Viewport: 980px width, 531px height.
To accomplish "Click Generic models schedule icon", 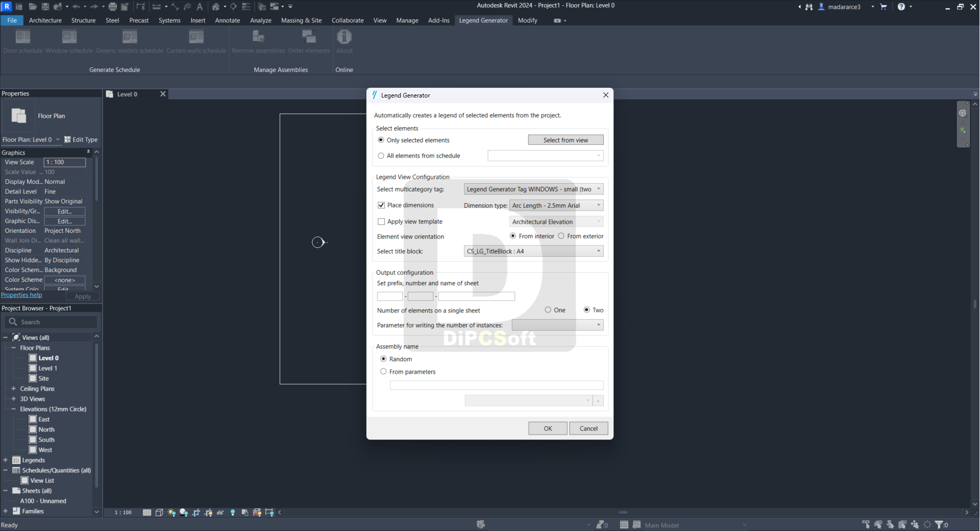I will pos(130,37).
